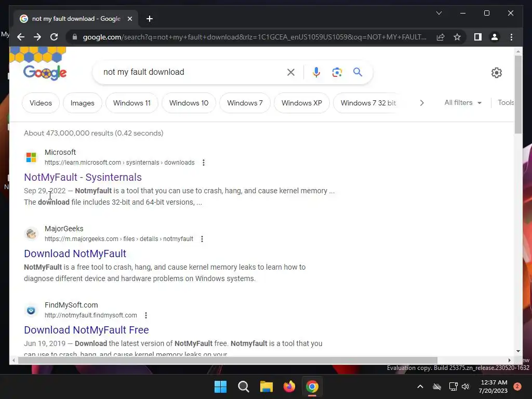This screenshot has width=532, height=399.
Task: Expand the All filters dropdown
Action: 463,102
